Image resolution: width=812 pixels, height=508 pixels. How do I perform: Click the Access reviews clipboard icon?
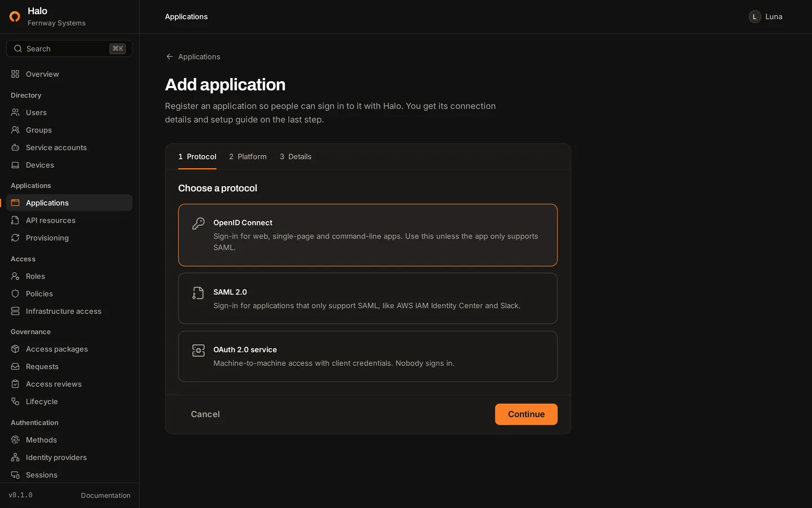[15, 384]
